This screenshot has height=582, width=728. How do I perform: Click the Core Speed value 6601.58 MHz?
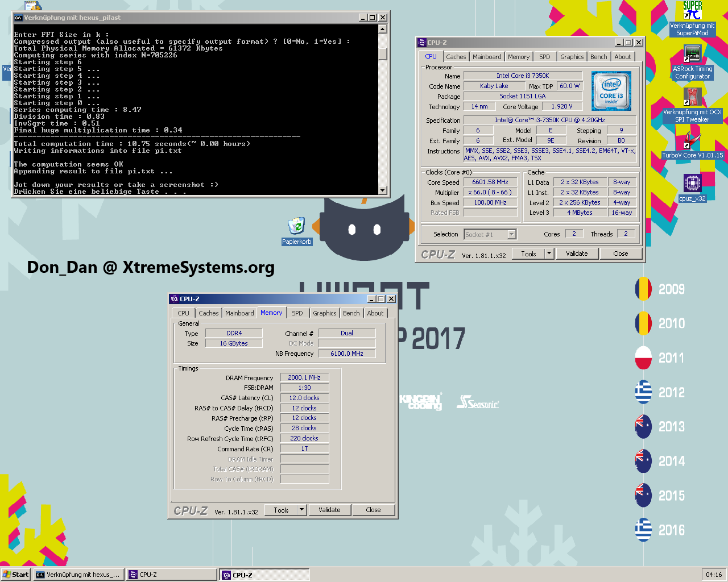pyautogui.click(x=490, y=182)
